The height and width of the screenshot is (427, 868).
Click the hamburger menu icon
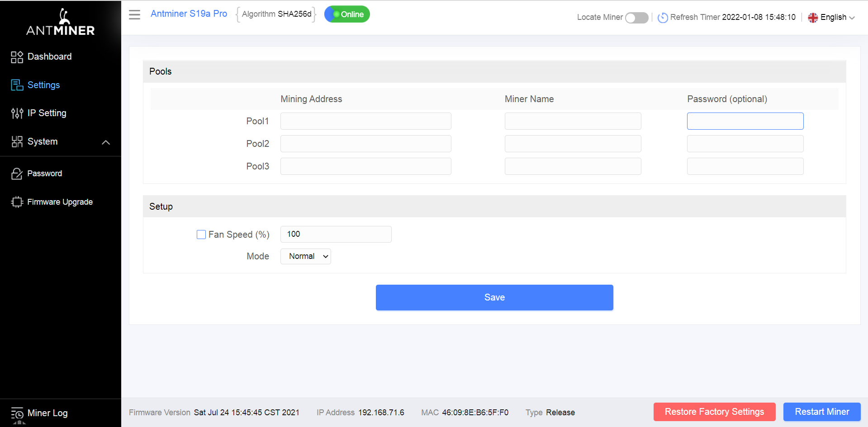coord(134,14)
